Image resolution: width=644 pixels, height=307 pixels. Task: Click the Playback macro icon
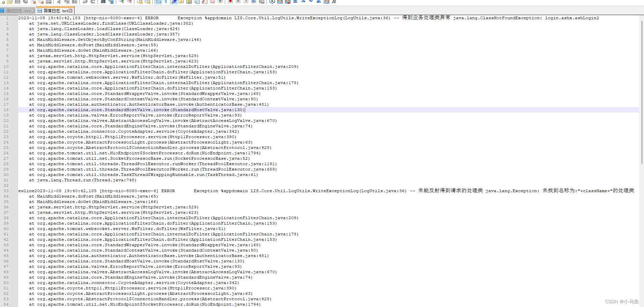click(x=246, y=1)
